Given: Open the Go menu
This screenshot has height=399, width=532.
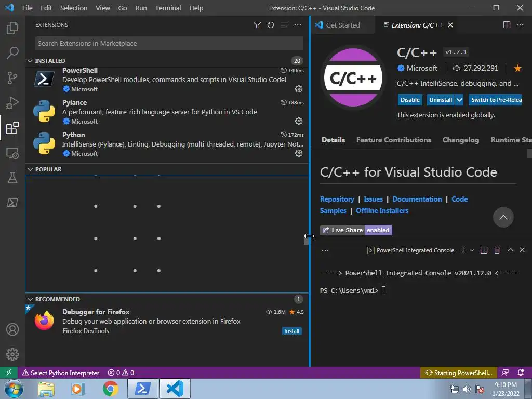Looking at the screenshot, I should click(x=123, y=8).
